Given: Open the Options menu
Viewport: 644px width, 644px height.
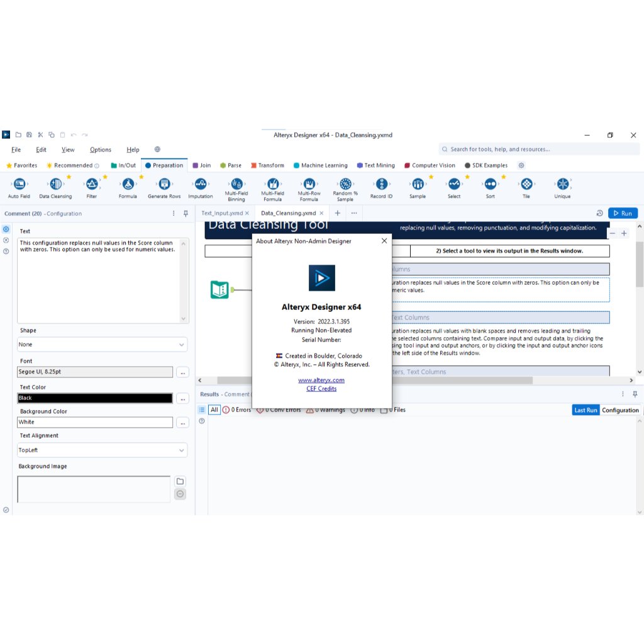Looking at the screenshot, I should 101,150.
